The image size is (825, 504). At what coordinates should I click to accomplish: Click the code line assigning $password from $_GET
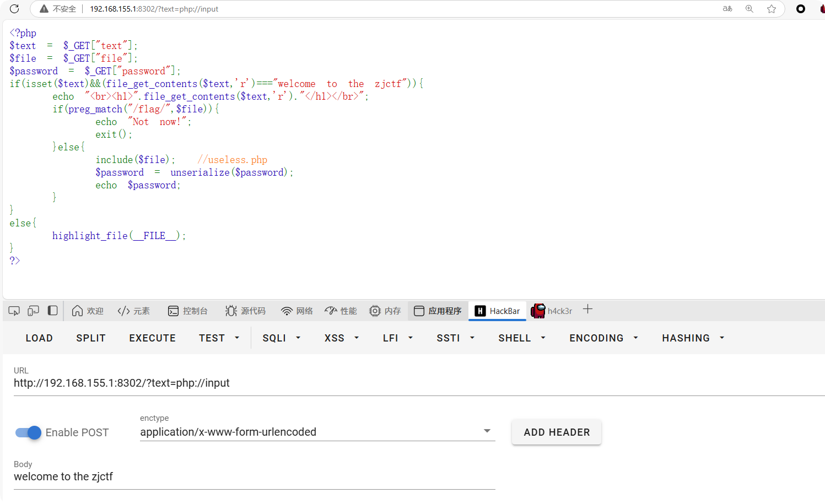click(95, 71)
